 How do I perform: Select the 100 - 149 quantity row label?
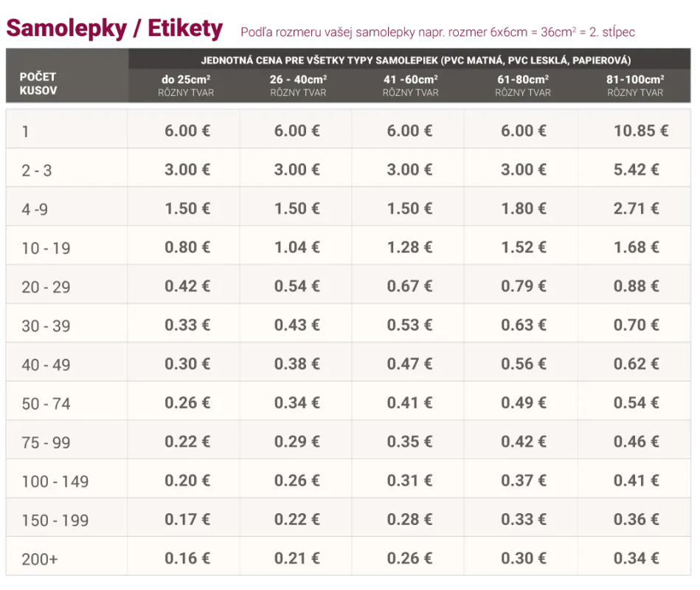pyautogui.click(x=55, y=482)
